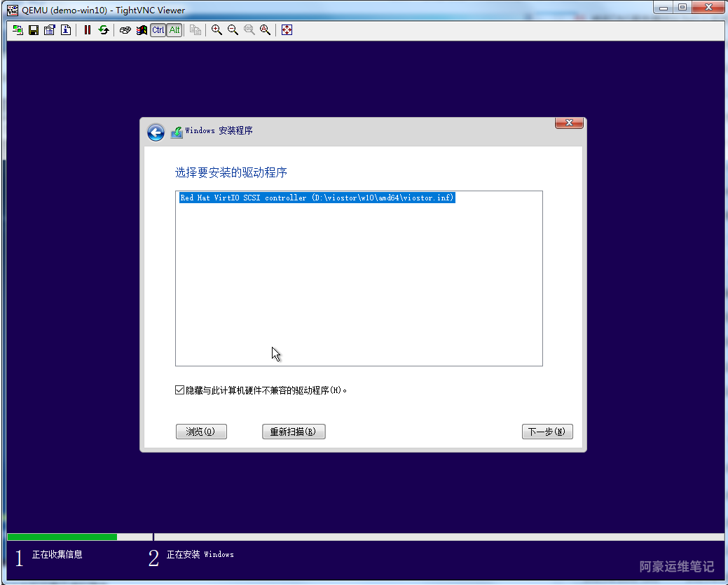The image size is (728, 585).
Task: Close the Windows 安装程序 dialog
Action: (569, 123)
